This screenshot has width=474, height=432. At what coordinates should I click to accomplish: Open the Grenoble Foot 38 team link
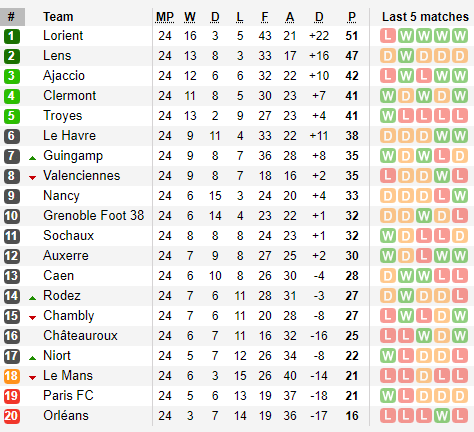coord(94,216)
